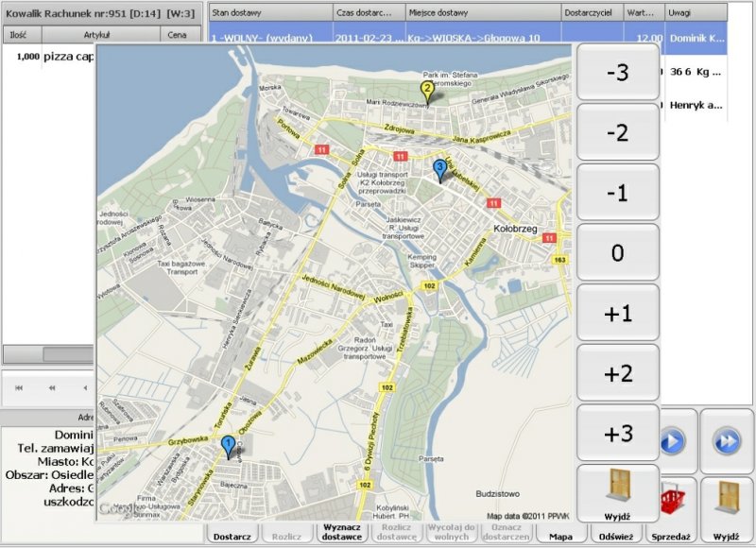
Task: Click the Dostarcz button
Action: tap(232, 536)
